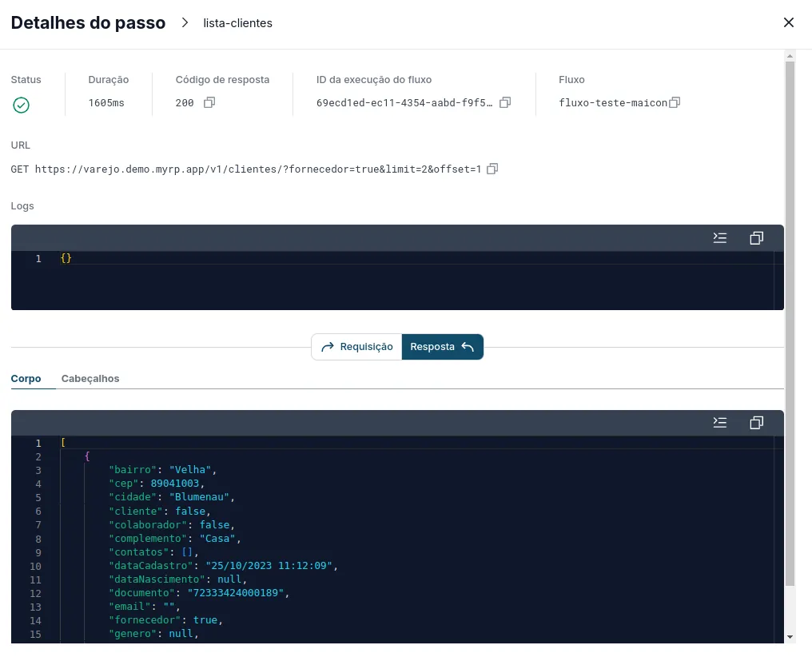Click the "cliente": false line
Image resolution: width=812 pixels, height=657 pixels.
pos(160,511)
